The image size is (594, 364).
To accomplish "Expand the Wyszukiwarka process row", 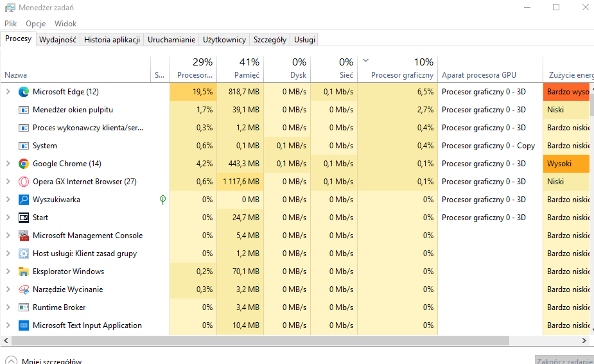I will (x=8, y=200).
